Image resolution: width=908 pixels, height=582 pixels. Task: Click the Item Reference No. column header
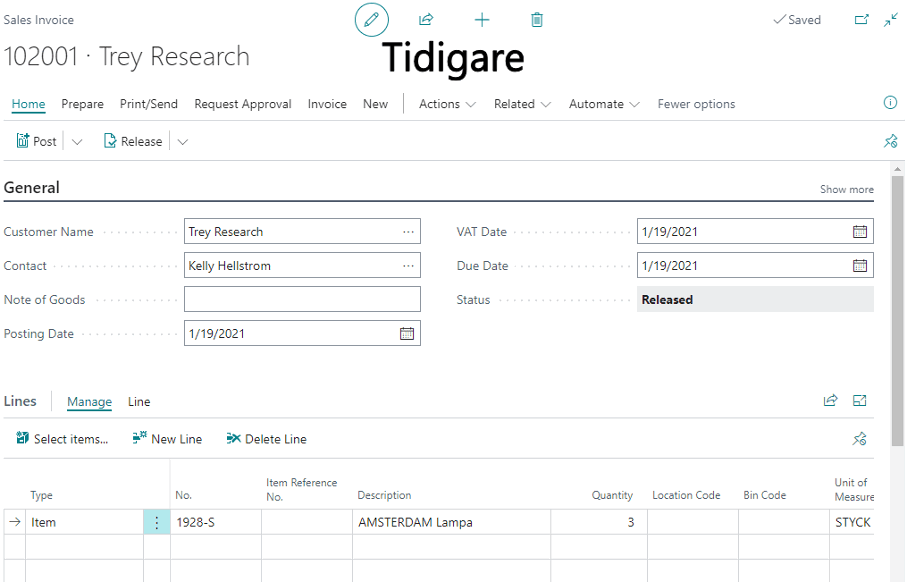(x=302, y=489)
